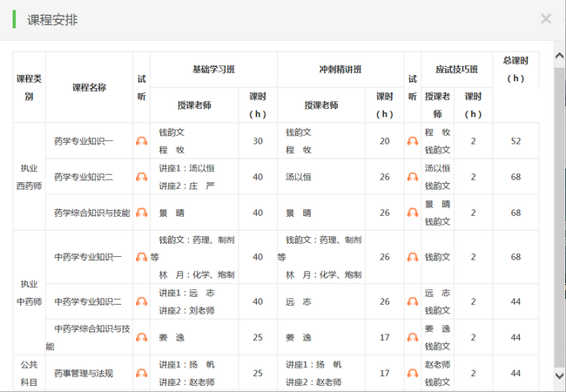Viewport: 566px width, 392px height.
Task: Play 应试技巧班 trial audio for 药学专业知识一
Action: coord(413,141)
